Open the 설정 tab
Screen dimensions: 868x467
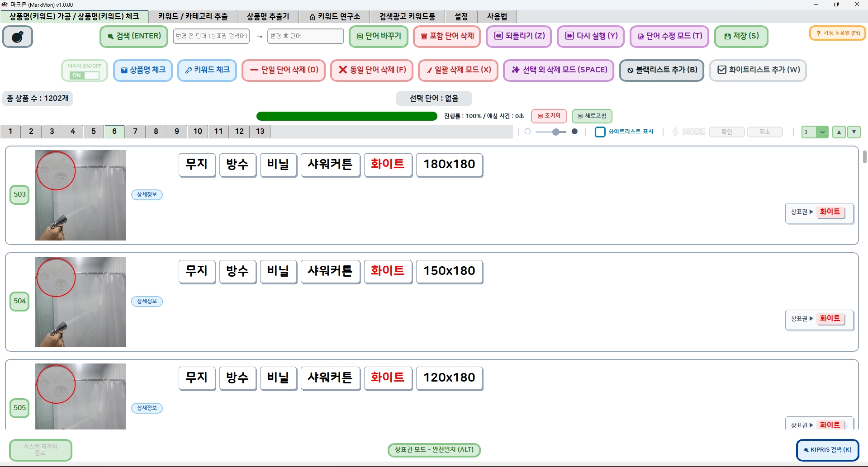click(x=460, y=16)
